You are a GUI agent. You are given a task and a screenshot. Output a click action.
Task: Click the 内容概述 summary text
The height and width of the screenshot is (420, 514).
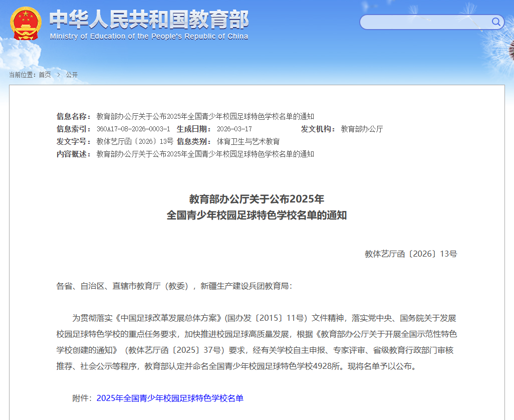(205, 154)
